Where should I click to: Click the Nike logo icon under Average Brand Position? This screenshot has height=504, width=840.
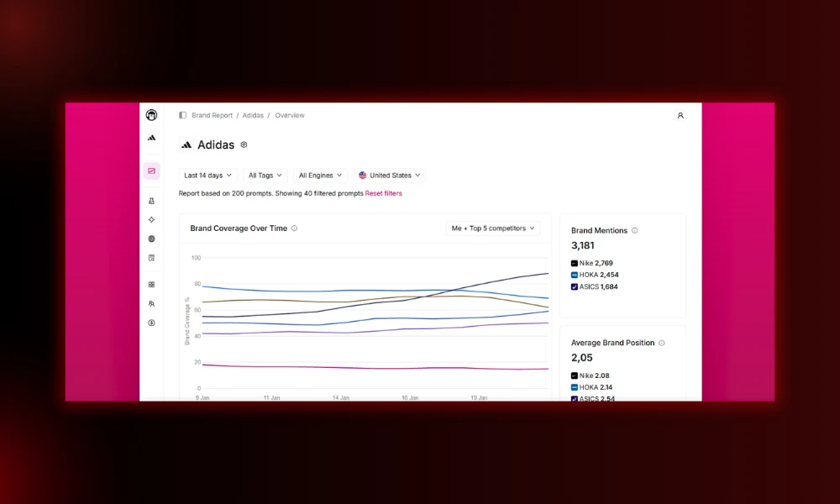(x=575, y=376)
